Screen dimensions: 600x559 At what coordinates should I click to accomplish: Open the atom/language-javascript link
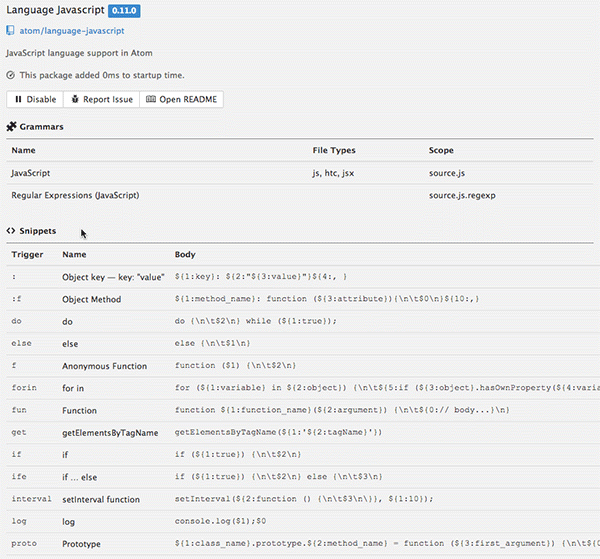72,31
